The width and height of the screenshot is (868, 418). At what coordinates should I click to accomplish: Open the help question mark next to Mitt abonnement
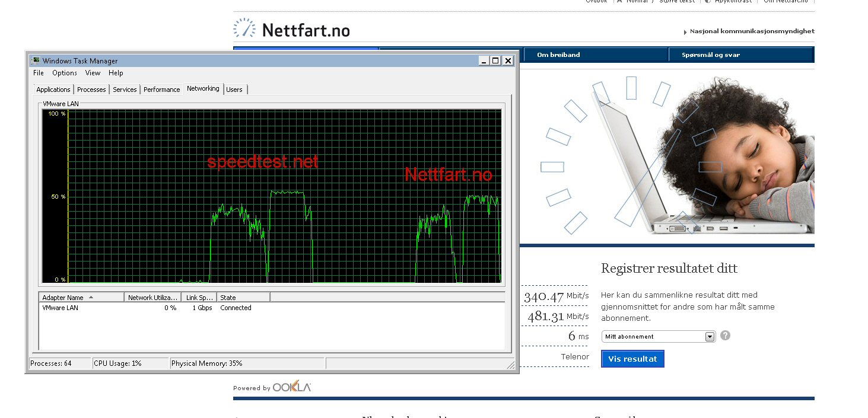click(x=725, y=336)
